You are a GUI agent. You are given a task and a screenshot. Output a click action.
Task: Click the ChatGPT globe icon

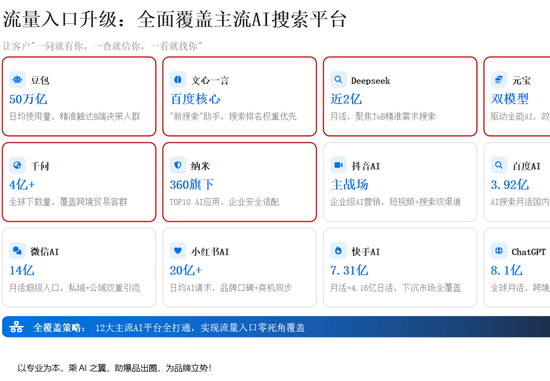tap(499, 251)
